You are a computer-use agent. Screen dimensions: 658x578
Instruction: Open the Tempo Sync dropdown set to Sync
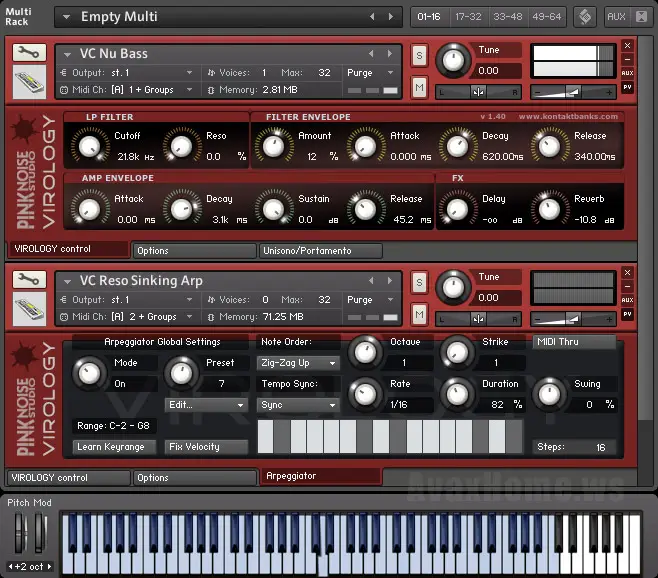298,405
